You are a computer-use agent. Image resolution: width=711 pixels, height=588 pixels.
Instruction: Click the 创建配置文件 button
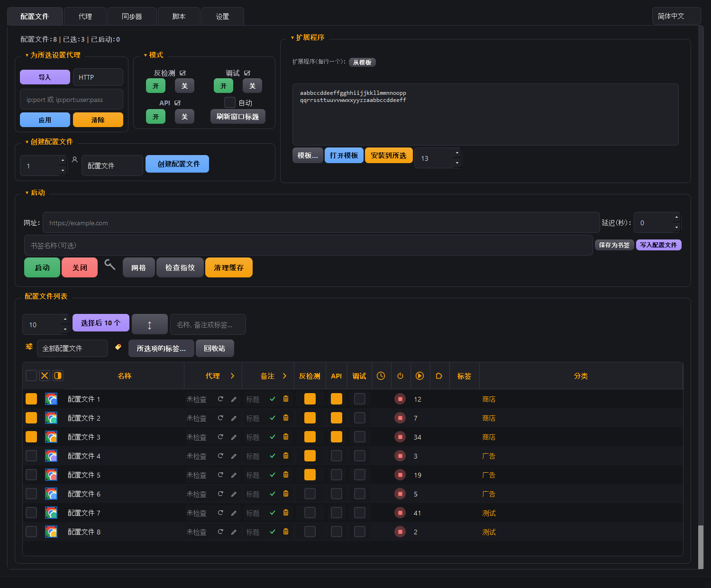tap(177, 164)
